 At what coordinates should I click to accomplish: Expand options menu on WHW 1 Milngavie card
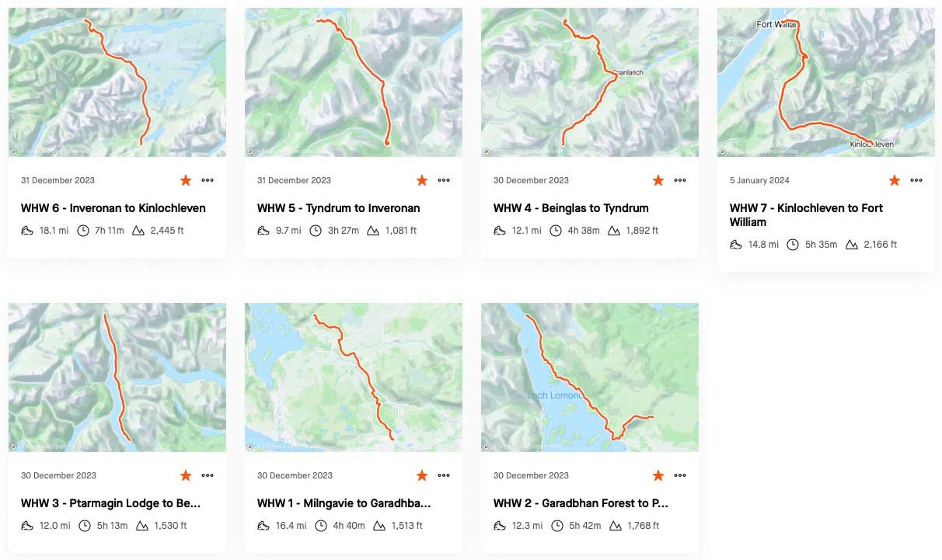pyautogui.click(x=444, y=475)
